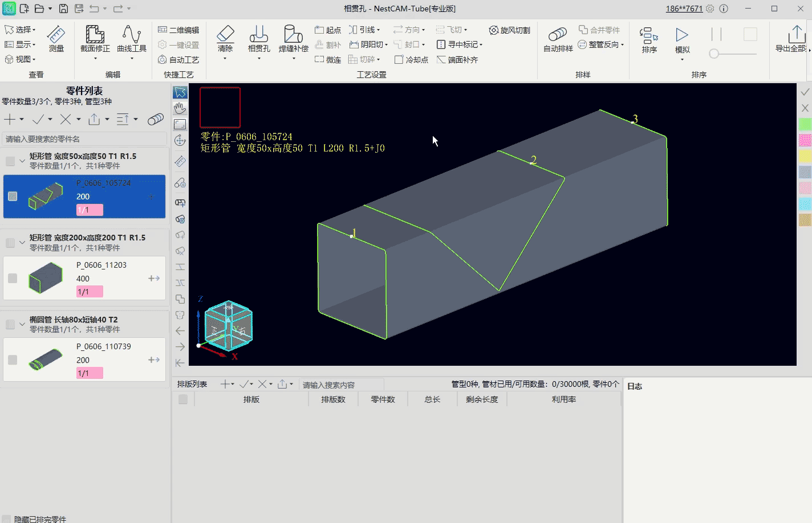This screenshot has width=812, height=523.
Task: Open the 阴阳切 dropdown arrow
Action: 387,45
